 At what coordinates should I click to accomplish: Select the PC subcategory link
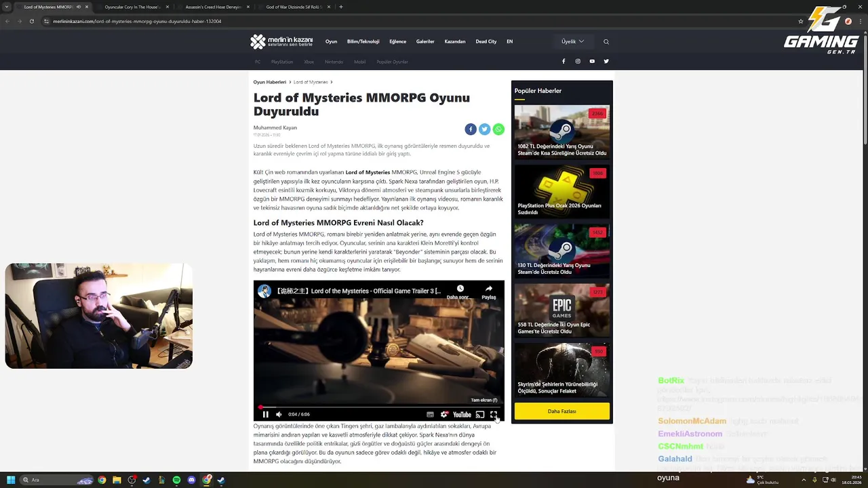258,62
